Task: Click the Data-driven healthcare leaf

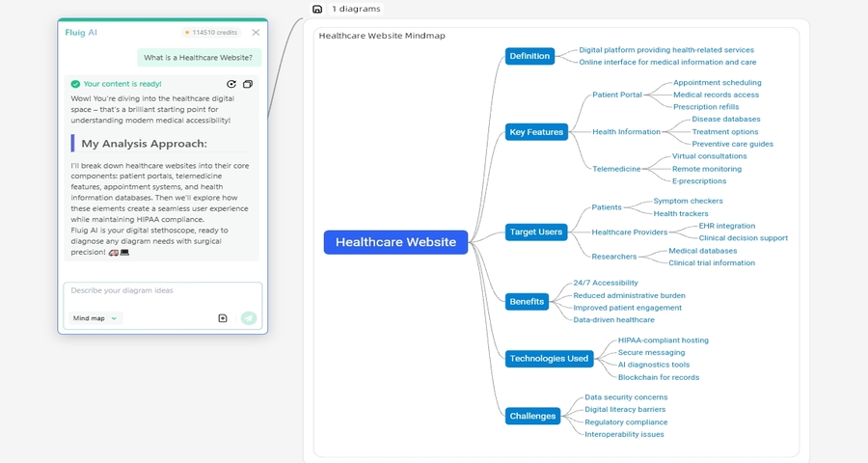Action: [613, 320]
